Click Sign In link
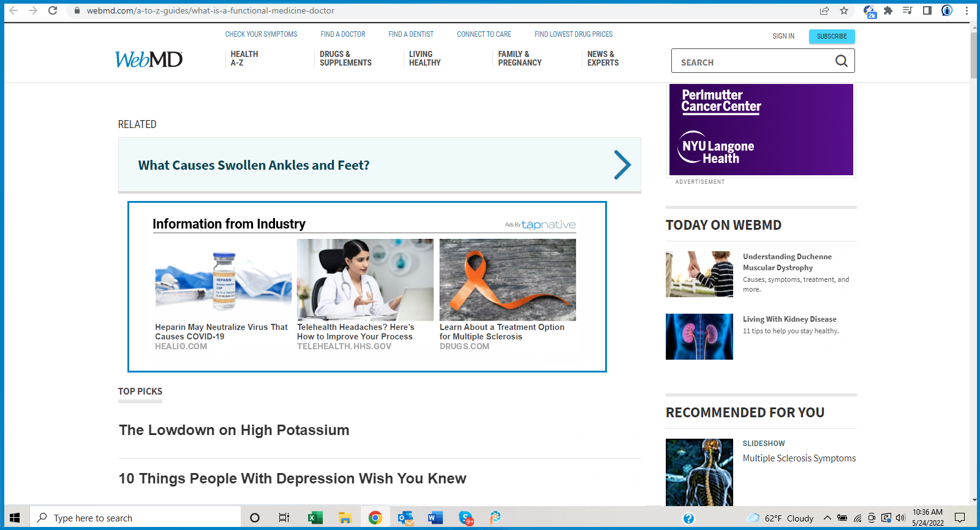The image size is (980, 530). pyautogui.click(x=783, y=36)
